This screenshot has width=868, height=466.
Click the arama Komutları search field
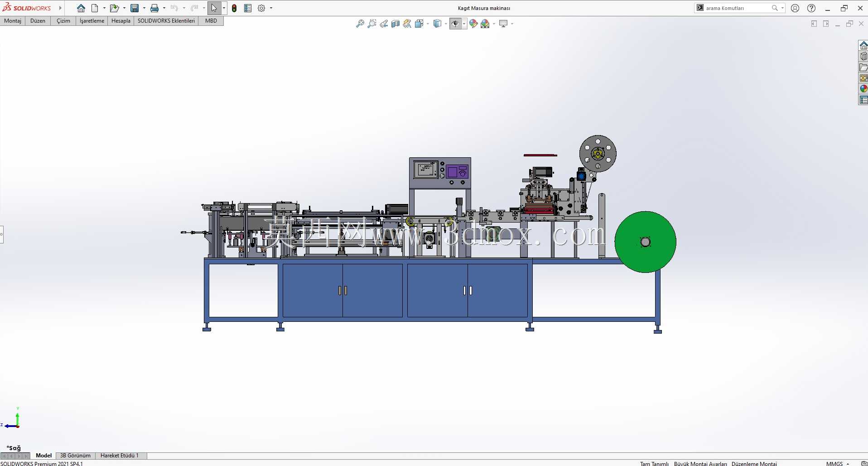737,8
